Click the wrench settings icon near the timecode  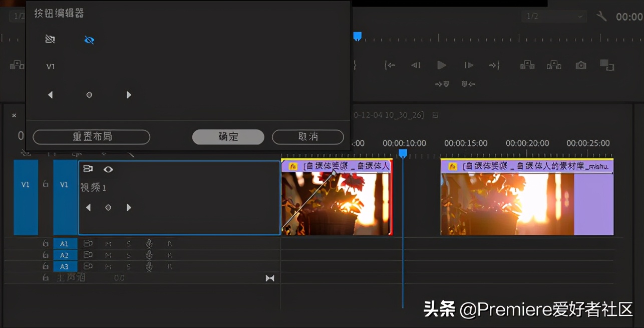point(601,16)
